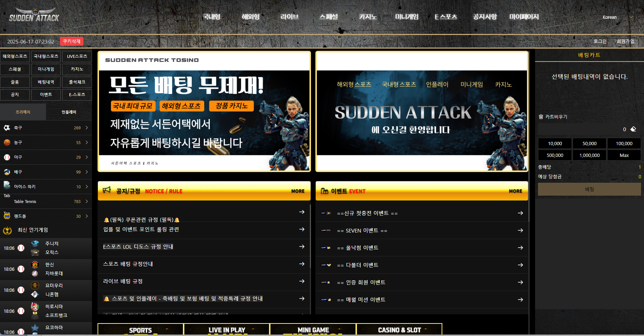This screenshot has height=336, width=644.
Task: Click the Sudden Attack logo
Action: 34,15
